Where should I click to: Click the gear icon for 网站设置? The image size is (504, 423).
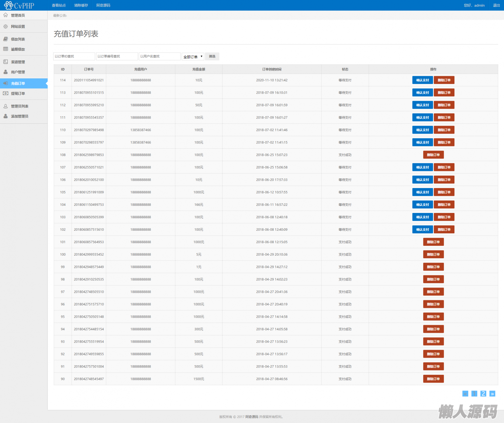click(6, 27)
